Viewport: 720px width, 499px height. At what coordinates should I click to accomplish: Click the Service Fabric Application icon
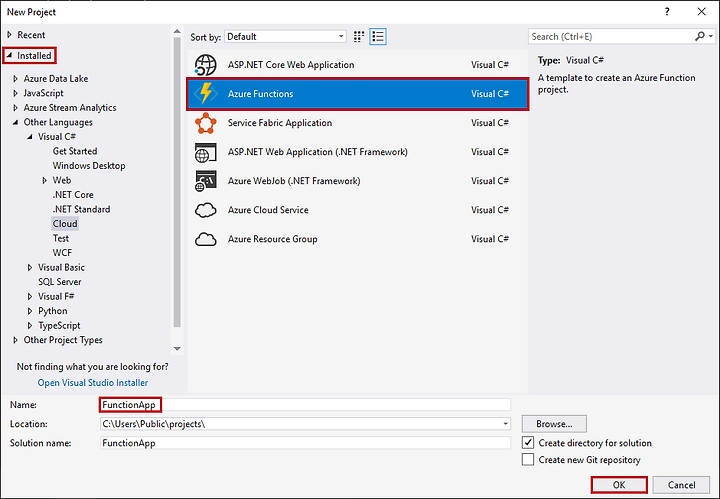click(x=205, y=123)
